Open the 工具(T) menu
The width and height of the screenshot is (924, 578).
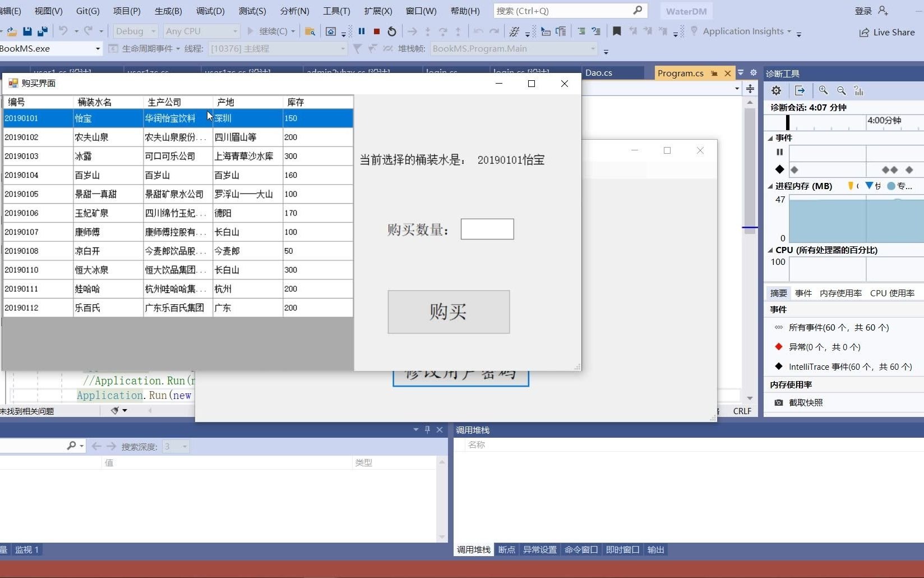[x=336, y=11]
